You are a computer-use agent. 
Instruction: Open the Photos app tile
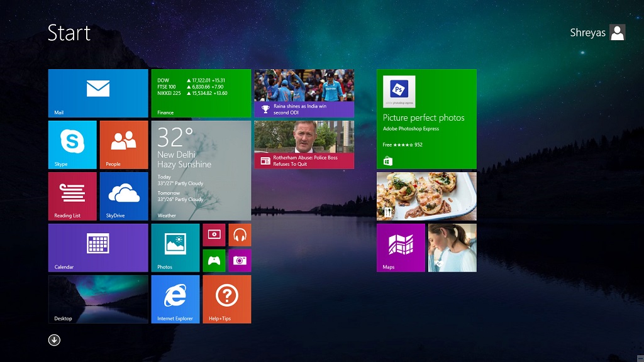pyautogui.click(x=175, y=248)
